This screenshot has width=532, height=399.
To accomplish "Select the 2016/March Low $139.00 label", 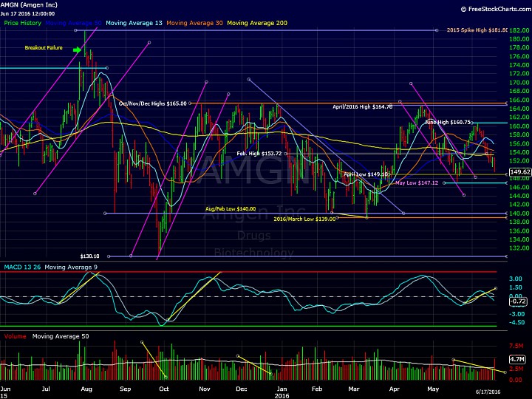I will [x=304, y=219].
